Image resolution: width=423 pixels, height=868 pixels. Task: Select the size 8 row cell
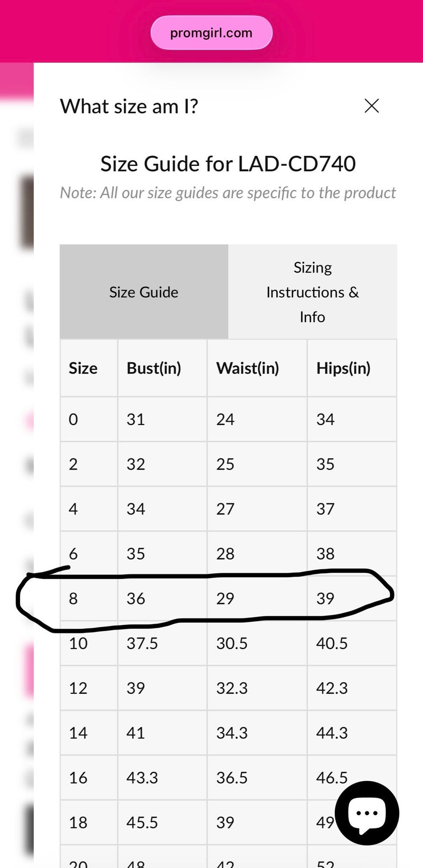point(73,598)
